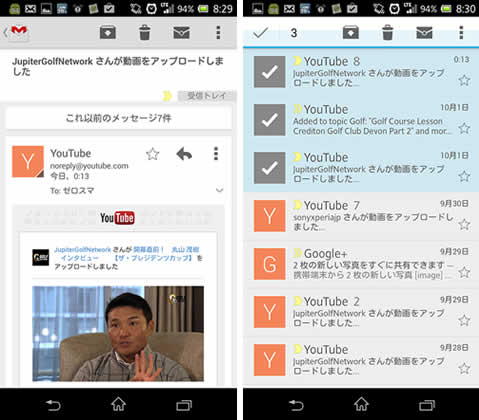Delete the three selected conversations
Screen dimensions: 479x420
(387, 33)
